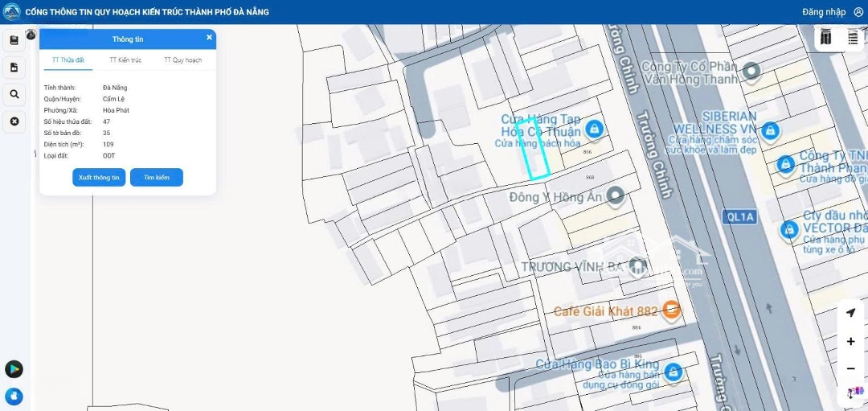Viewport: 868px width, 411px height.
Task: Zoom in the map with plus
Action: [851, 342]
